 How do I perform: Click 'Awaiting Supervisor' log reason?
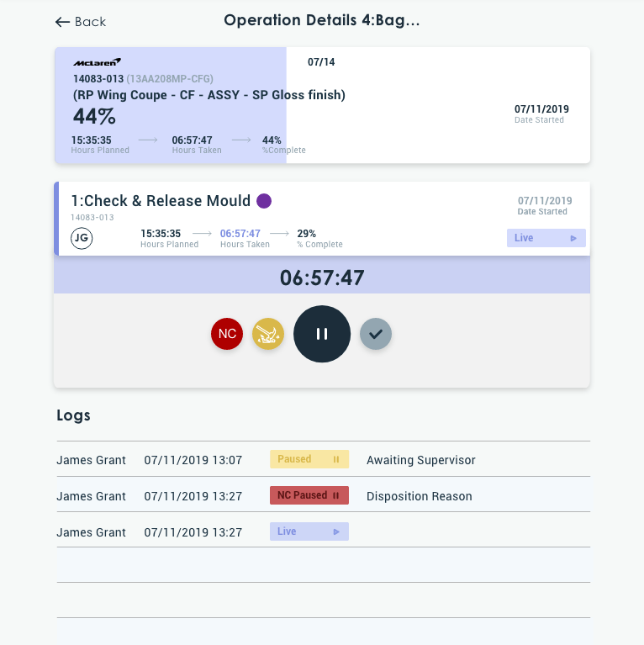click(x=421, y=460)
